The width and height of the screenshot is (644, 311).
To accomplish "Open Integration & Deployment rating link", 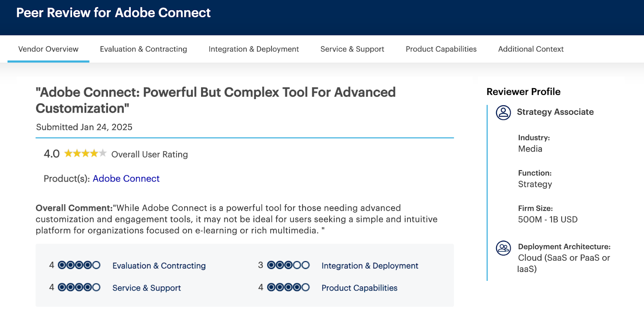I will pyautogui.click(x=370, y=266).
